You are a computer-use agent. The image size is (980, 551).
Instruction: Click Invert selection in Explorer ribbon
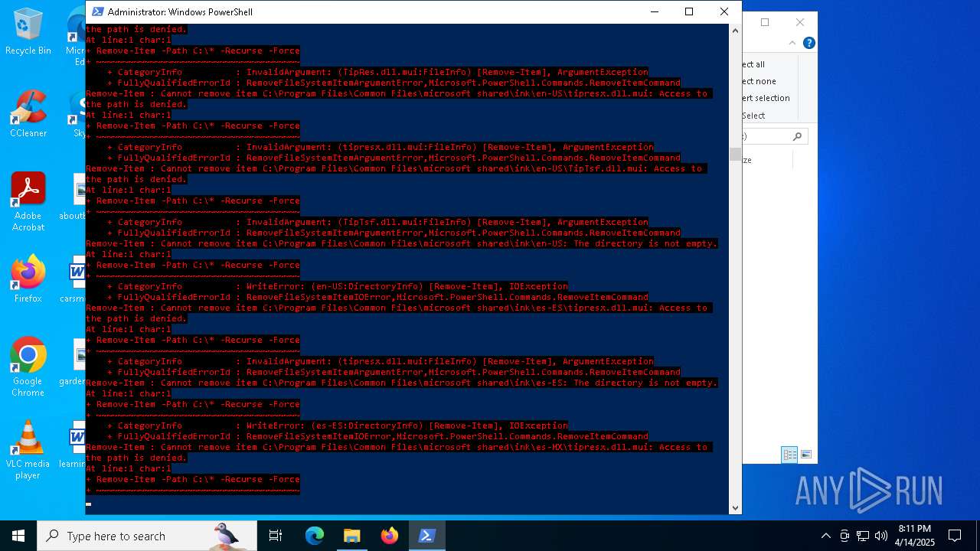(x=766, y=98)
